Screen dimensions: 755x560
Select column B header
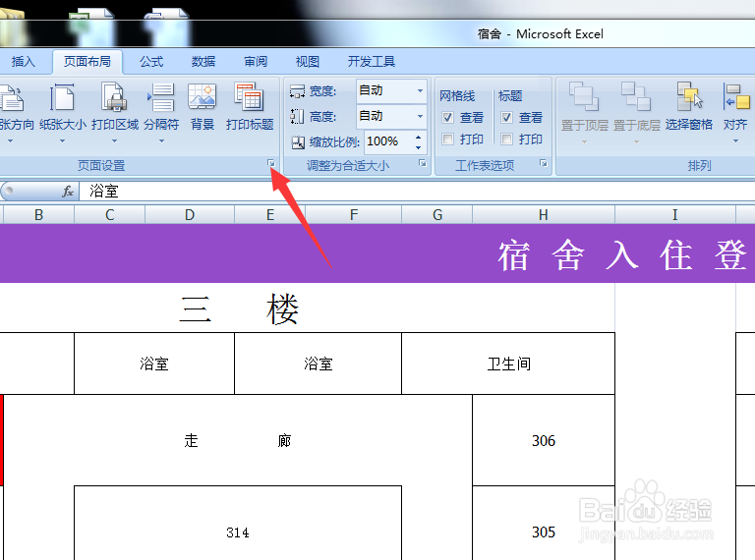click(39, 214)
